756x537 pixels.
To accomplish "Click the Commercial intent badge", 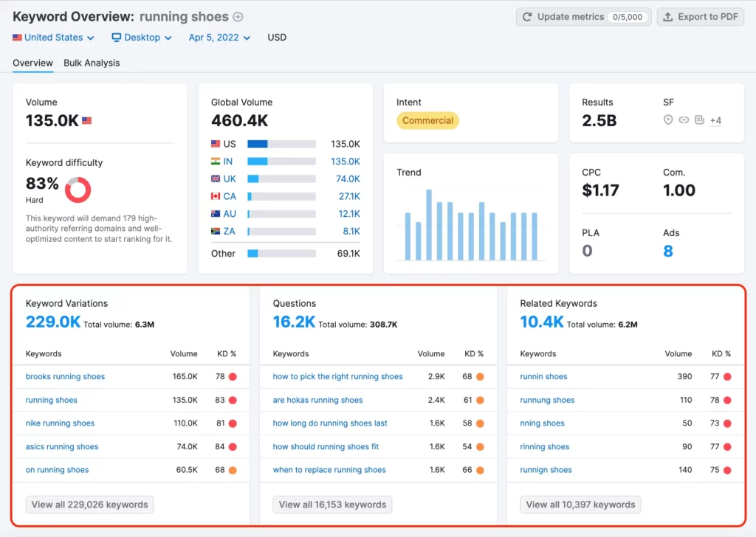I will [x=427, y=120].
